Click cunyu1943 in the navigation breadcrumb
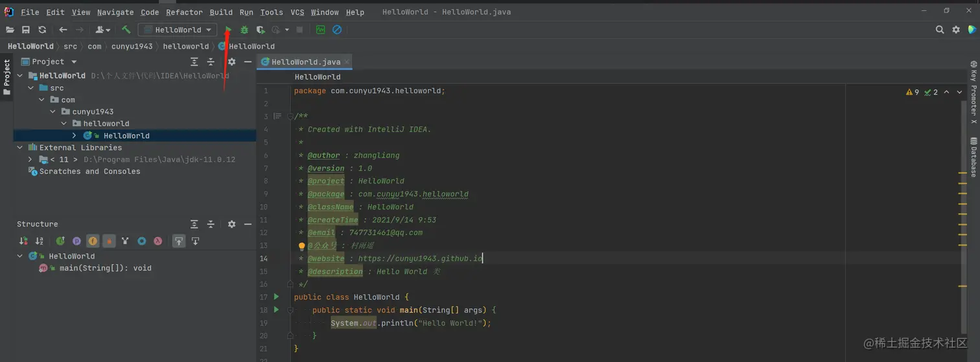Image resolution: width=980 pixels, height=362 pixels. coord(132,47)
